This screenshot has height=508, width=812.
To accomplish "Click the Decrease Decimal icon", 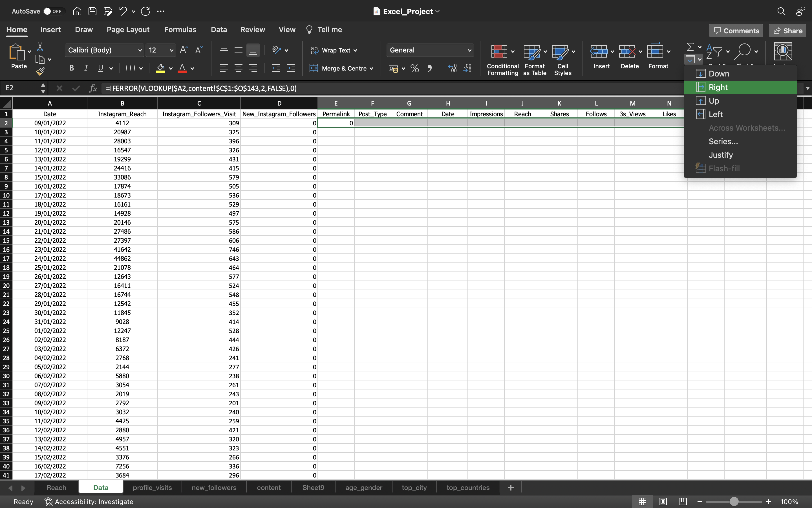I will [467, 69].
